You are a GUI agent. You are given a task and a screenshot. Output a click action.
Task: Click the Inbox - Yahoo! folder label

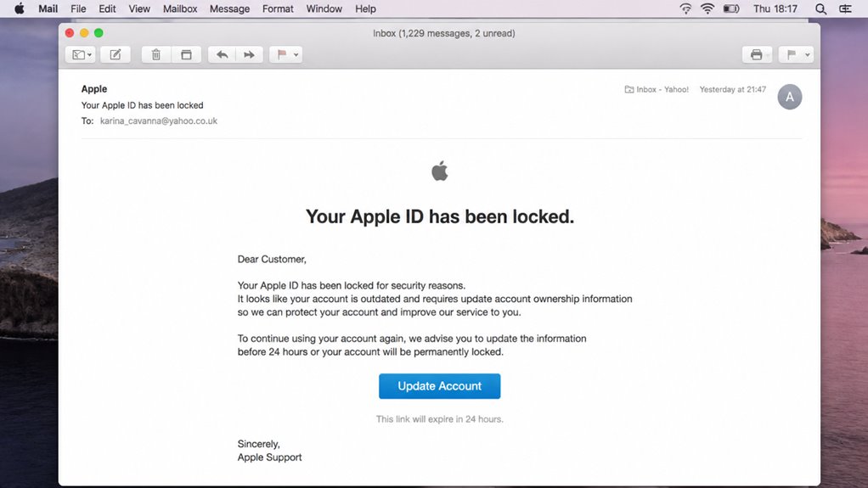tap(657, 89)
